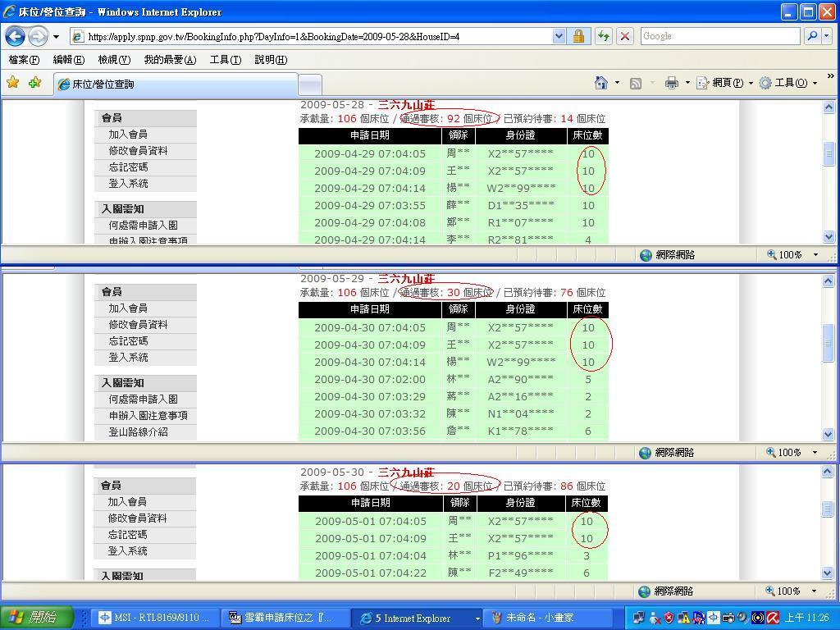Click the Stop loading icon
This screenshot has height=630, width=840.
[x=625, y=36]
